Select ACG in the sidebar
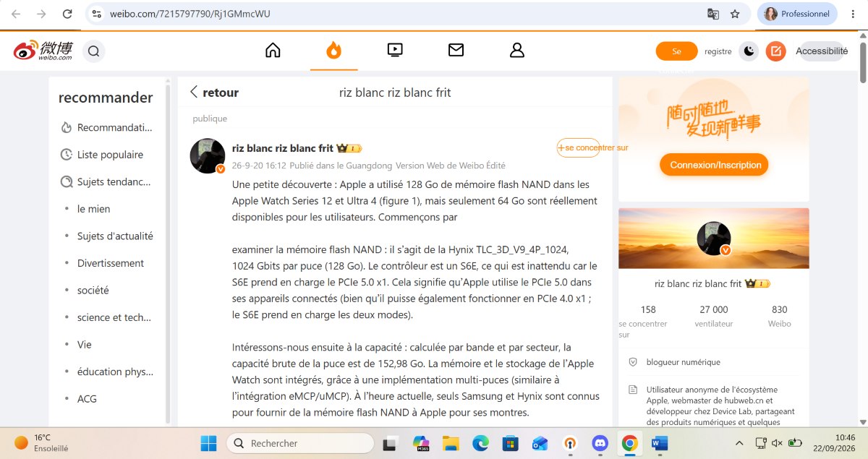868x459 pixels. pyautogui.click(x=87, y=398)
